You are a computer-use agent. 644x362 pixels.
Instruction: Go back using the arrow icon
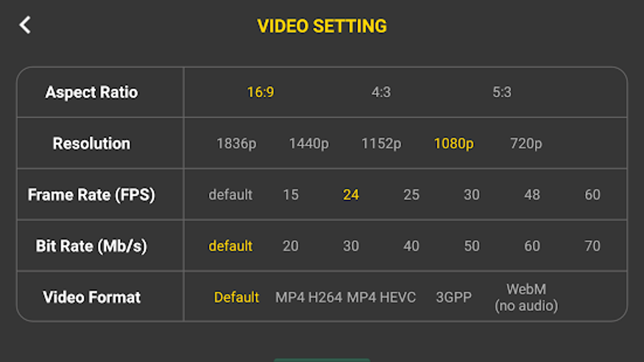pos(25,25)
